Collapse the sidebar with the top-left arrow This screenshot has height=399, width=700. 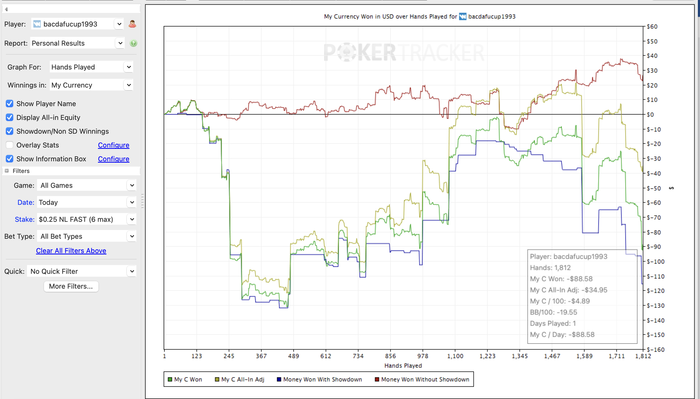coord(6,9)
